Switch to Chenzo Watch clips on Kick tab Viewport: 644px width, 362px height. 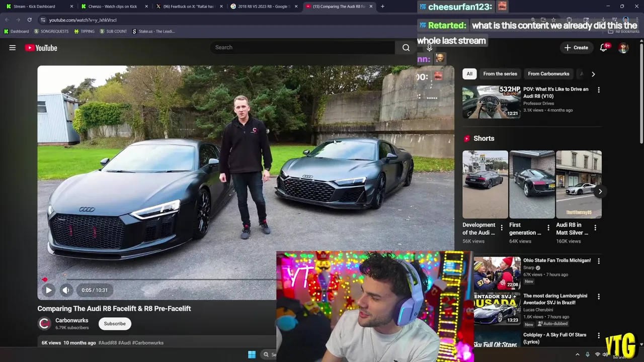pyautogui.click(x=113, y=7)
